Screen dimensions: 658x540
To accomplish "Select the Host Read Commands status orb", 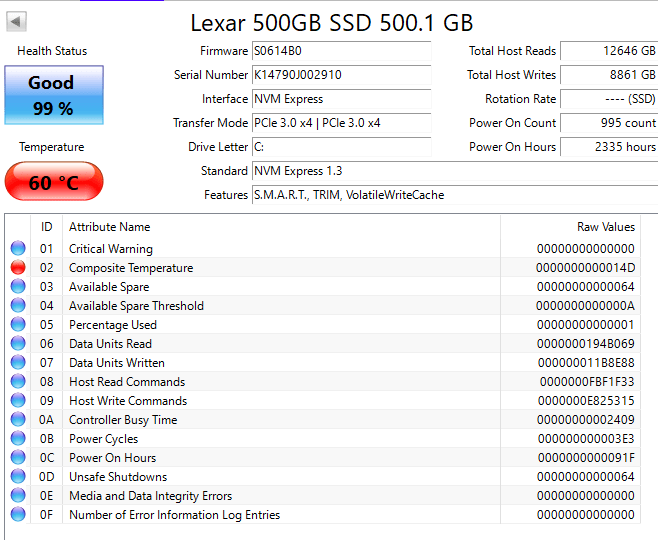I will [x=18, y=381].
